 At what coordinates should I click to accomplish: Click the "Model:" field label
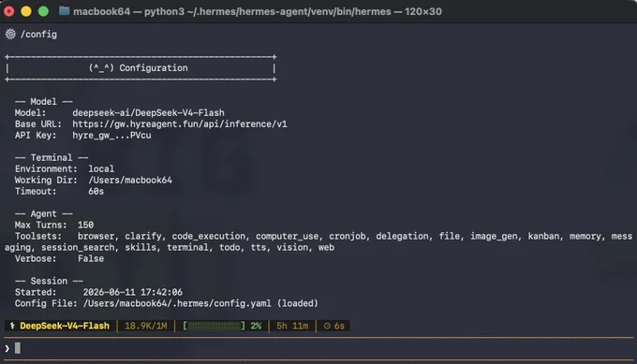(x=31, y=113)
